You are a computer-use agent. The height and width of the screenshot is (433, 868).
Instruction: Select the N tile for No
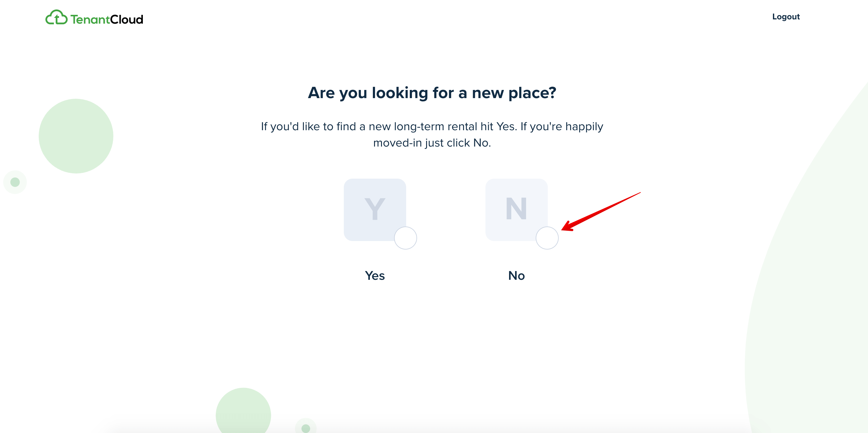click(x=516, y=210)
